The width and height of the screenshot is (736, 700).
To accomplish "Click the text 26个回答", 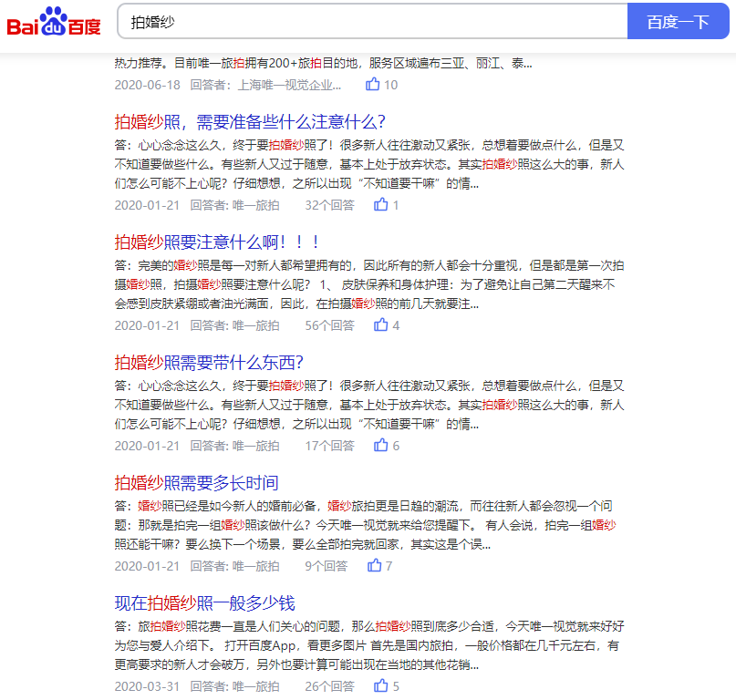I will (329, 686).
